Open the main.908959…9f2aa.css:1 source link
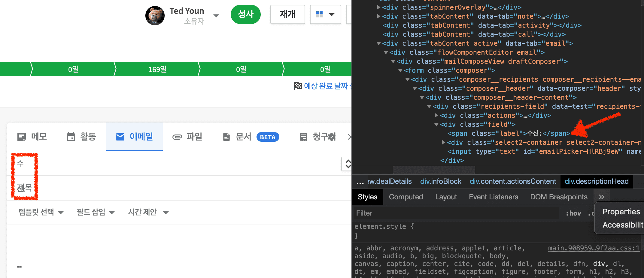Screen dimensions: 644x278 click(594, 248)
